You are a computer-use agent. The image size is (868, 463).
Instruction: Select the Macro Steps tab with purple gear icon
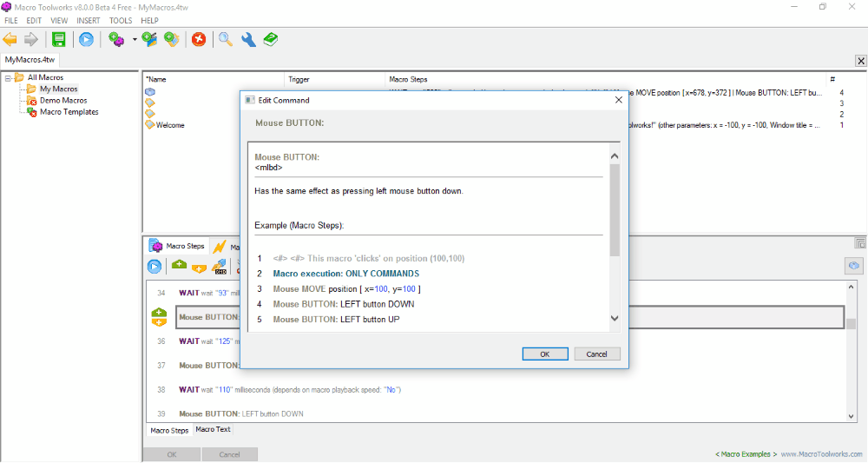pyautogui.click(x=177, y=246)
